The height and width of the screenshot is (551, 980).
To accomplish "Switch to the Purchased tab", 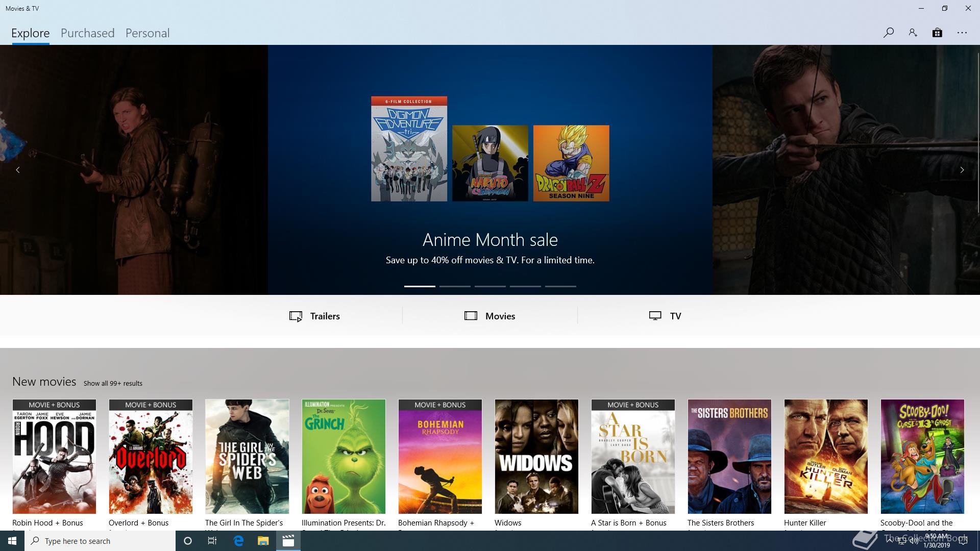I will coord(88,33).
